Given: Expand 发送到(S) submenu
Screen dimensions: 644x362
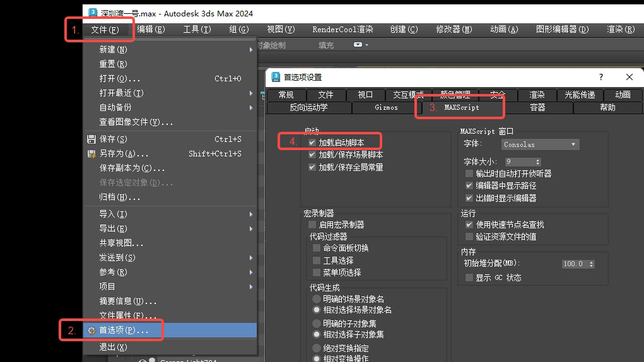Looking at the screenshot, I should [x=251, y=258].
